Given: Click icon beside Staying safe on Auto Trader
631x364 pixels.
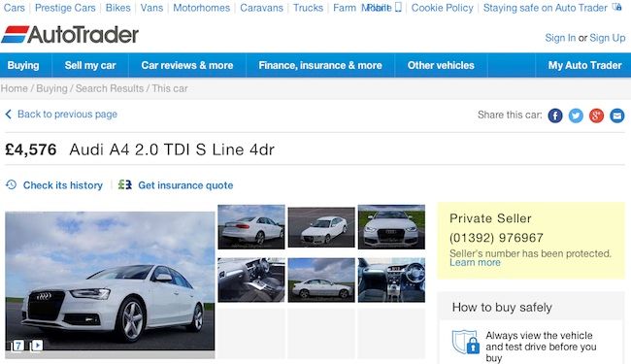Looking at the screenshot, I should (616, 7).
